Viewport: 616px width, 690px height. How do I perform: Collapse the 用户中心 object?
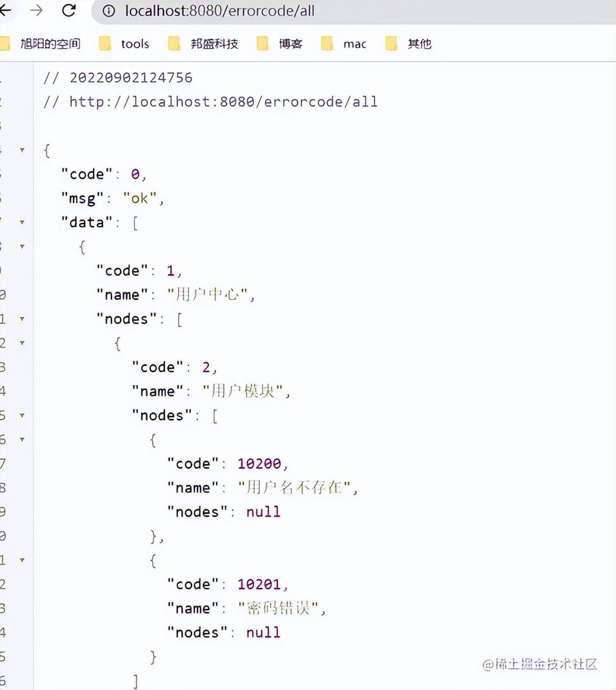(21, 246)
